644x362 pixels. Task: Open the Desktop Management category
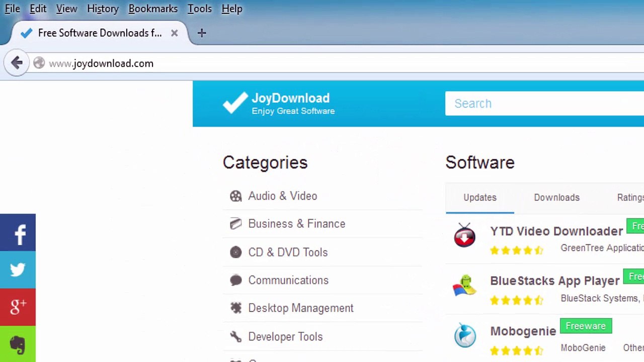coord(301,308)
